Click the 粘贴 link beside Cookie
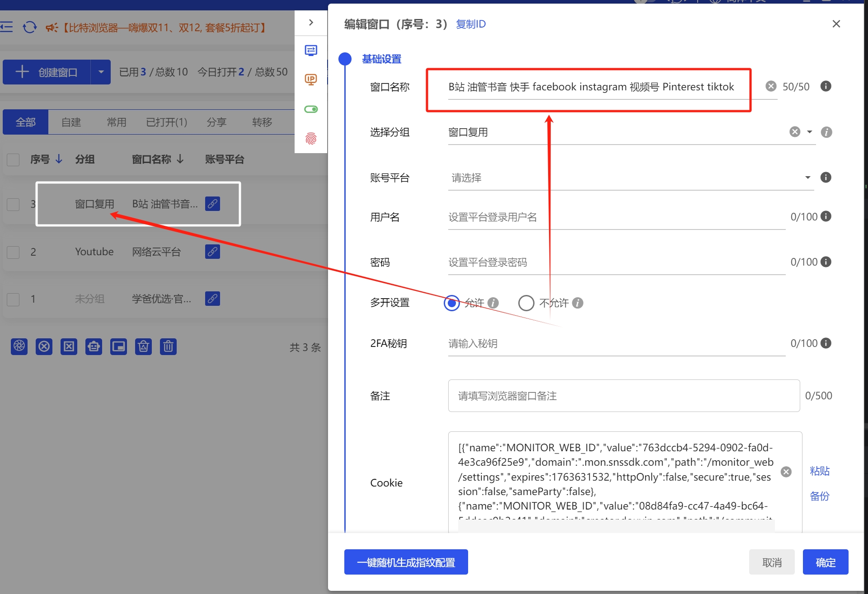868x594 pixels. point(820,471)
